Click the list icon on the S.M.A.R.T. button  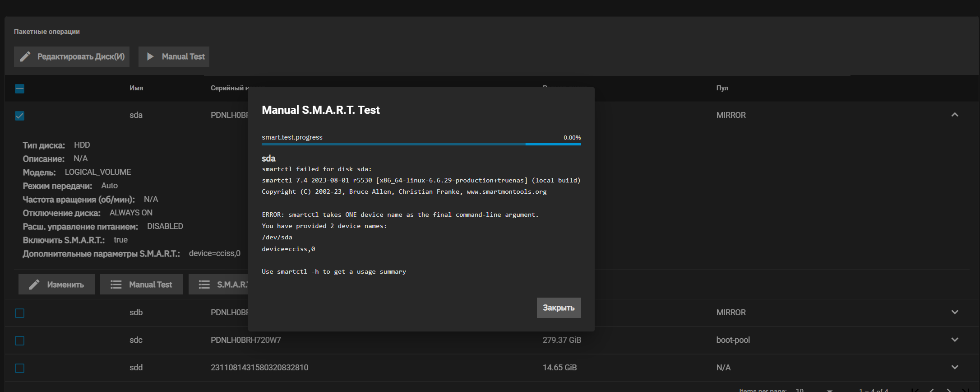204,285
